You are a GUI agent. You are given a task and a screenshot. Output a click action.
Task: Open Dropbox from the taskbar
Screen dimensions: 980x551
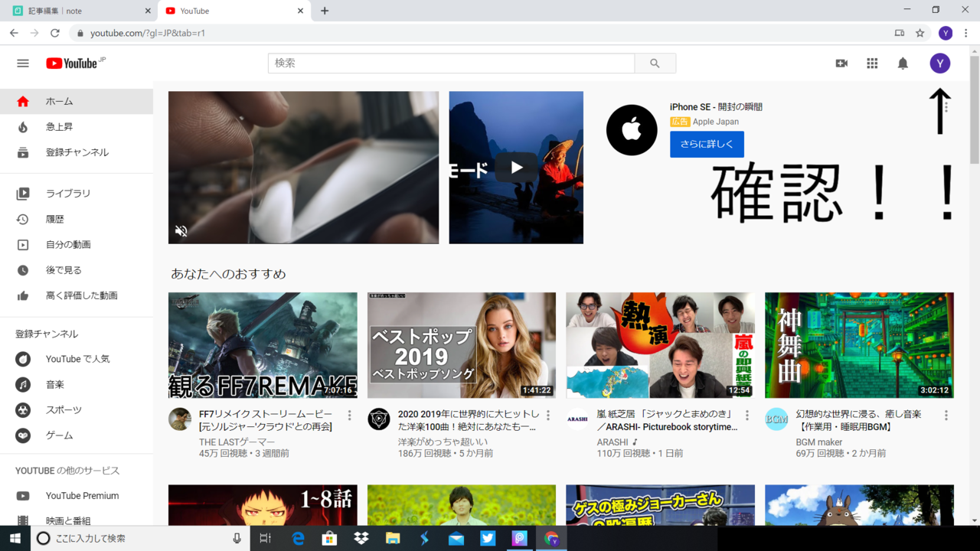point(361,539)
